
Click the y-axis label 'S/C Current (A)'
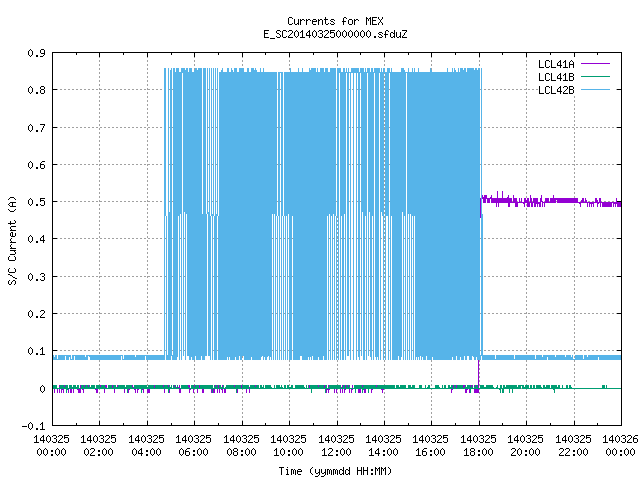(12, 241)
